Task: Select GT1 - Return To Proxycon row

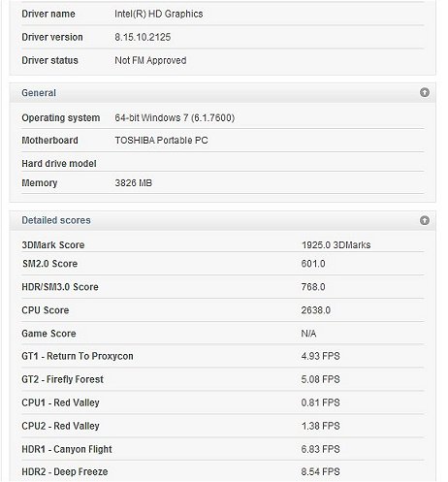Action: [223, 356]
